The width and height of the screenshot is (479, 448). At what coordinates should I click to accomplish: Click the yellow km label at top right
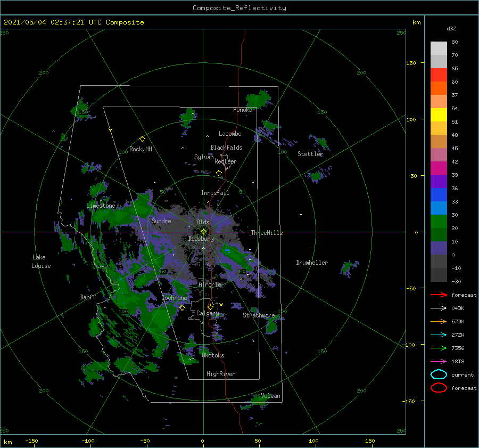(x=416, y=22)
